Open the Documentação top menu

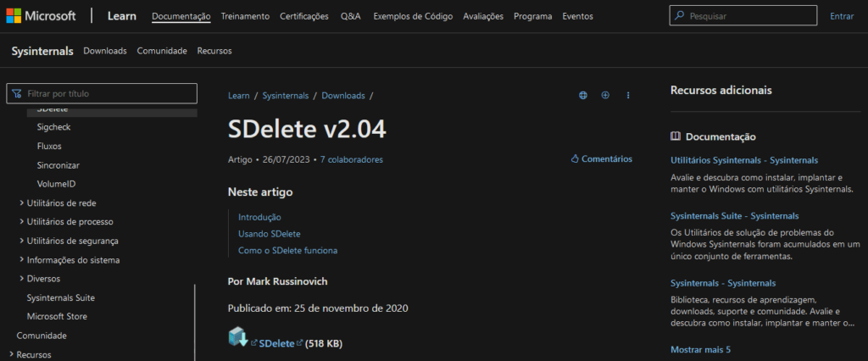click(181, 16)
